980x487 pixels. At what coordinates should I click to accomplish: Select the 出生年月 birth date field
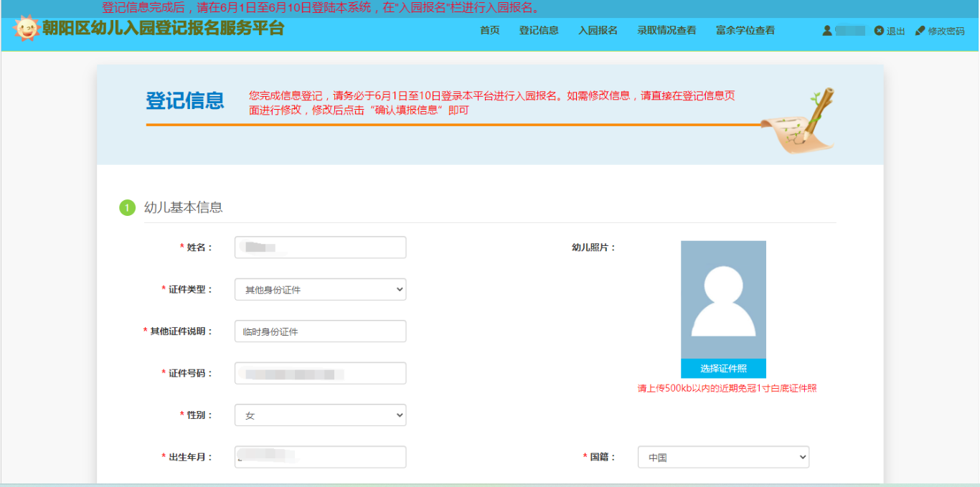pyautogui.click(x=320, y=457)
